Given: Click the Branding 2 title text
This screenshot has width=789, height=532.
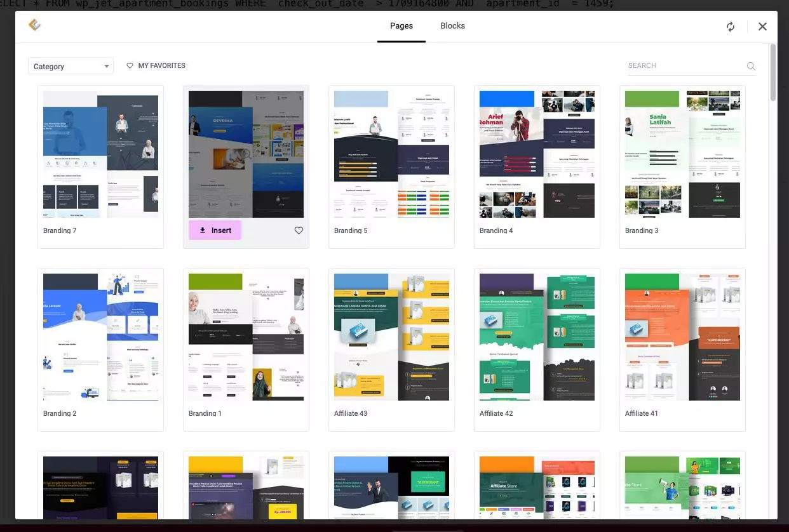Looking at the screenshot, I should (60, 413).
